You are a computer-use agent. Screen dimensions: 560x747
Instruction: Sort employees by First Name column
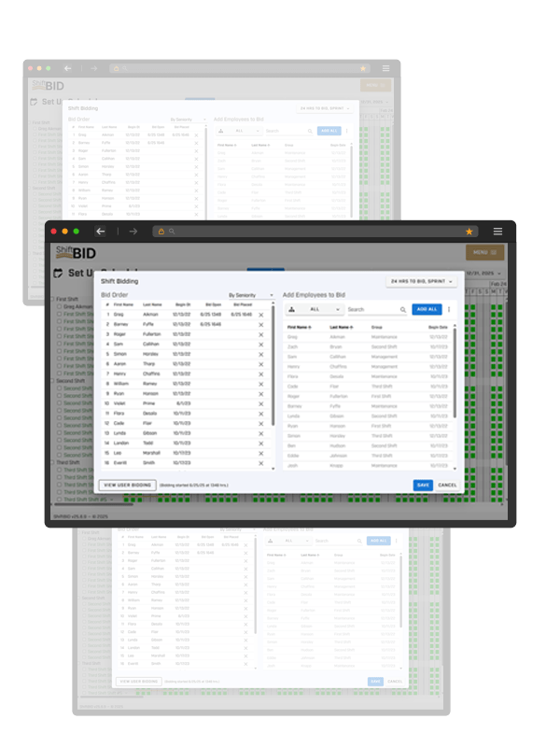click(299, 328)
